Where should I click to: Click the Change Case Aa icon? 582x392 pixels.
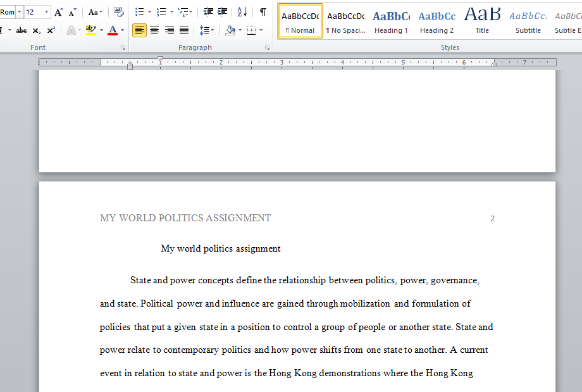point(93,12)
